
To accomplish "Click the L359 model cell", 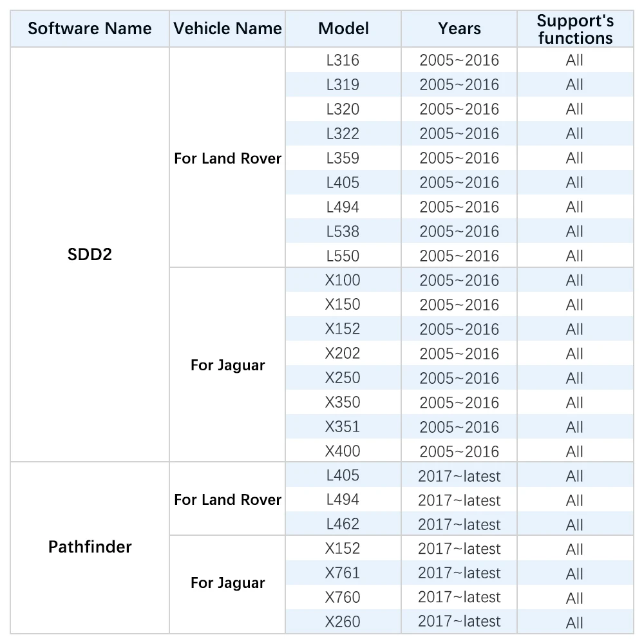I will click(x=343, y=158).
